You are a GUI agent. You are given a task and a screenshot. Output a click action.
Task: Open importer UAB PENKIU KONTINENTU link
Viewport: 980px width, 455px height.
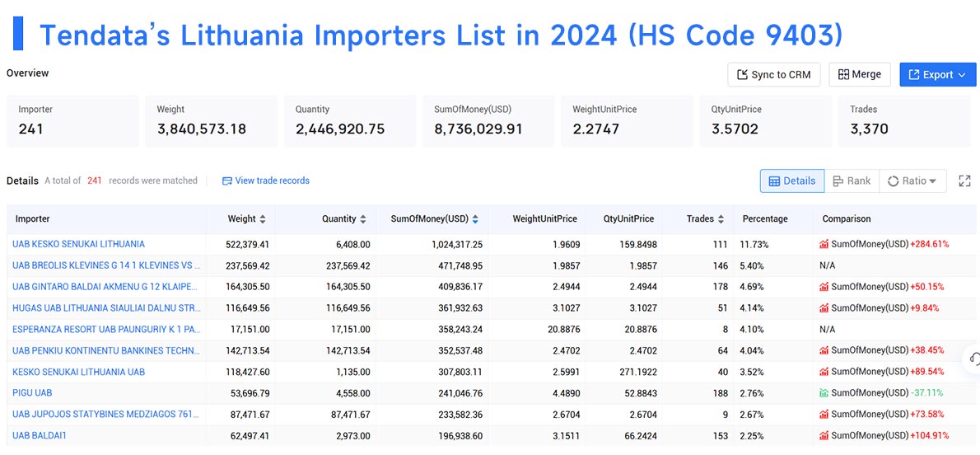106,350
